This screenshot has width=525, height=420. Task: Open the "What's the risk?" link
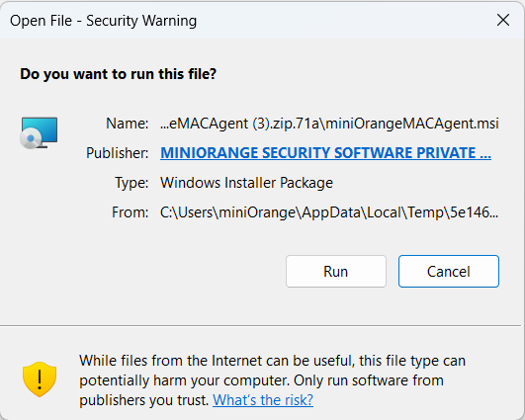coord(263,400)
